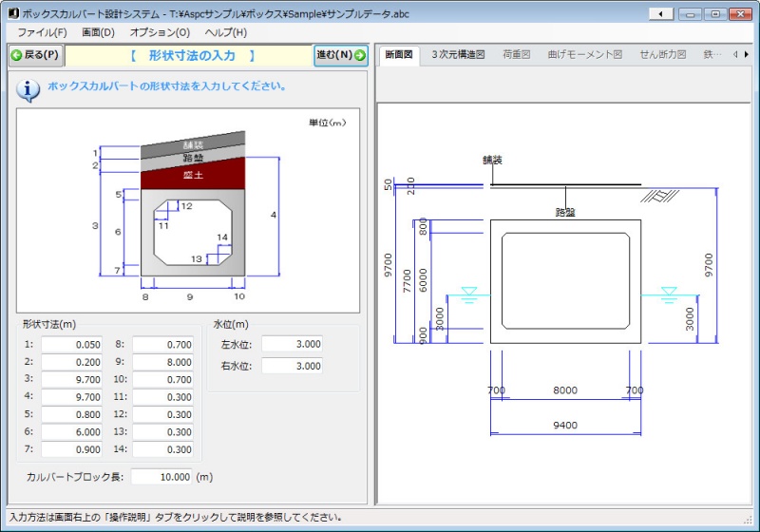Click the left water level symbol in section drawing
760x532 pixels.
(469, 295)
